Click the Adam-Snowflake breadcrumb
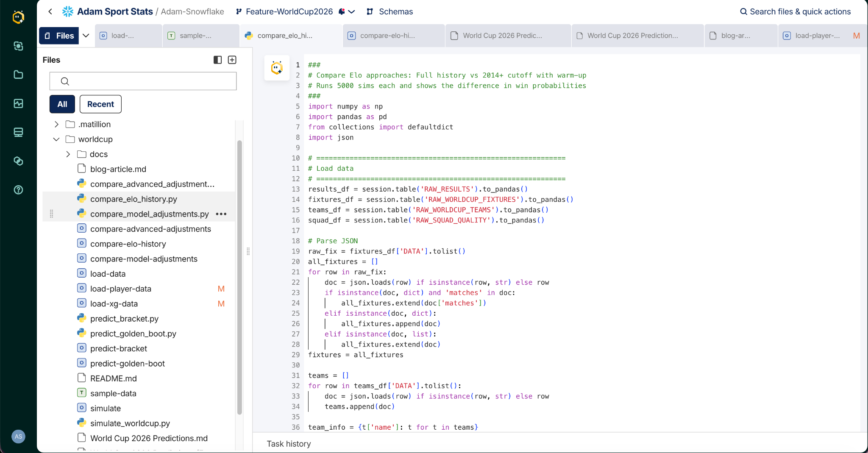This screenshot has height=453, width=868. (x=192, y=11)
